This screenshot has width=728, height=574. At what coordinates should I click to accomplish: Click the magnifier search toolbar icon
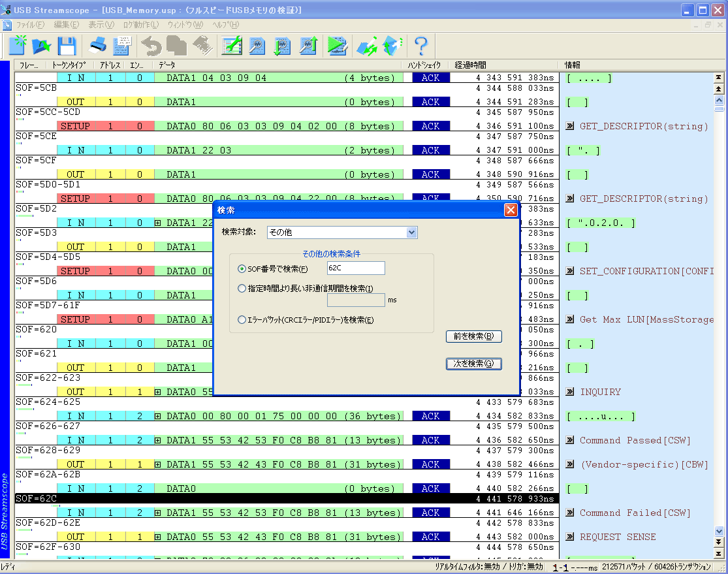pyautogui.click(x=257, y=46)
